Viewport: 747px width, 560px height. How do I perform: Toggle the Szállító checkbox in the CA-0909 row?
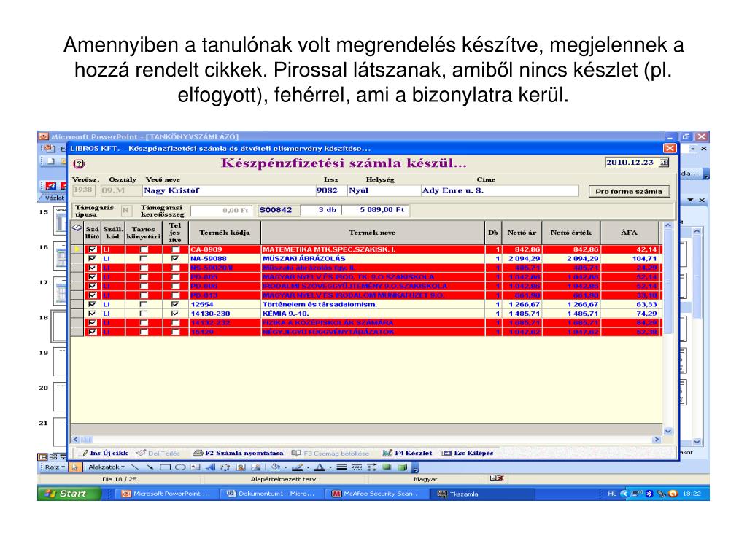(x=93, y=249)
